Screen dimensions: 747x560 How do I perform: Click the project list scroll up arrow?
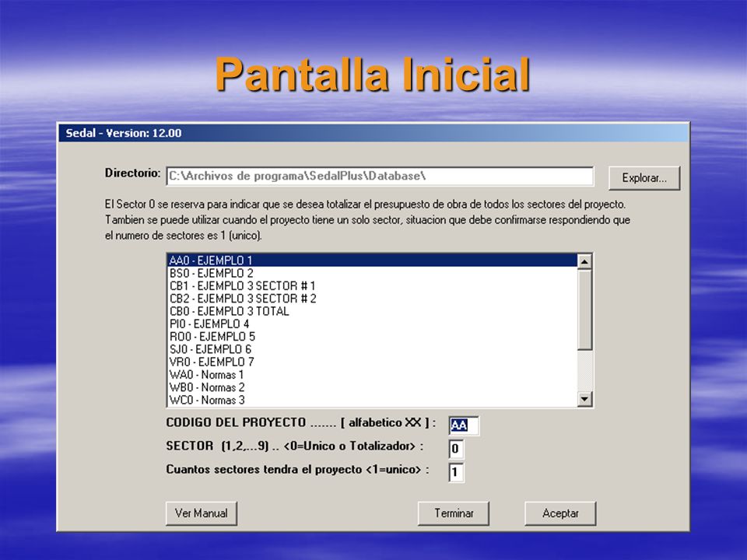click(x=584, y=261)
